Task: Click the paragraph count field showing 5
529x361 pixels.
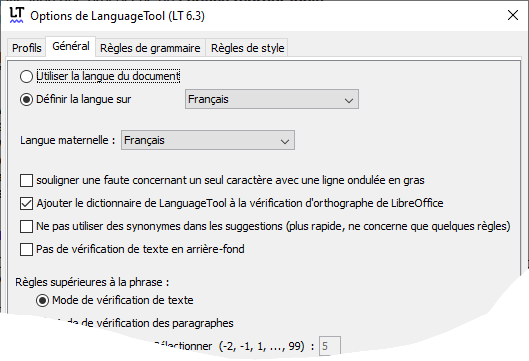Action: (x=330, y=346)
